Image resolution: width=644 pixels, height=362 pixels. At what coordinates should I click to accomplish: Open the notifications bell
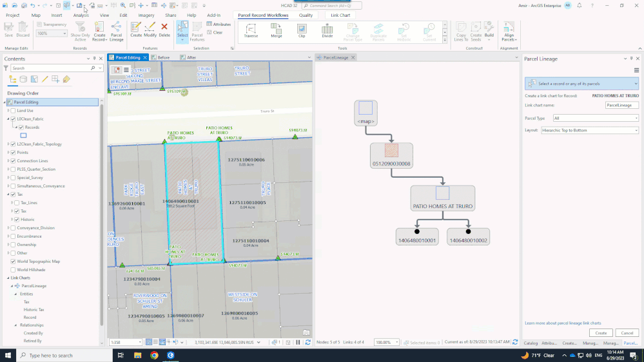tap(579, 6)
